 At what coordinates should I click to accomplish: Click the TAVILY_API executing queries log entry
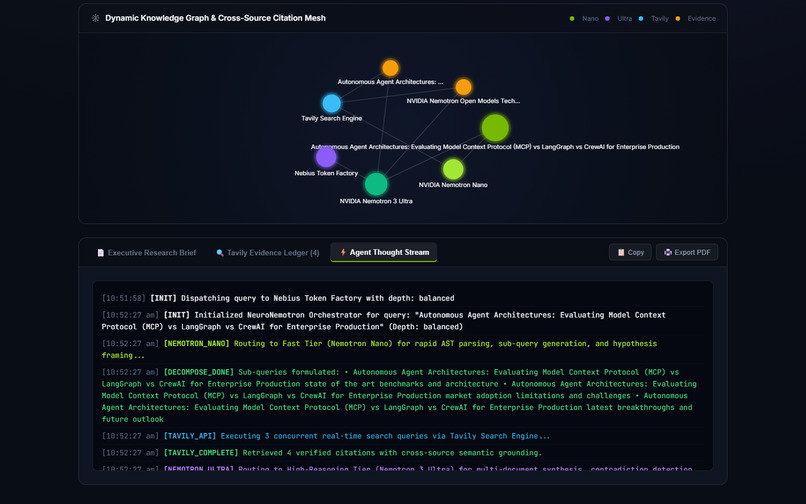pos(402,436)
